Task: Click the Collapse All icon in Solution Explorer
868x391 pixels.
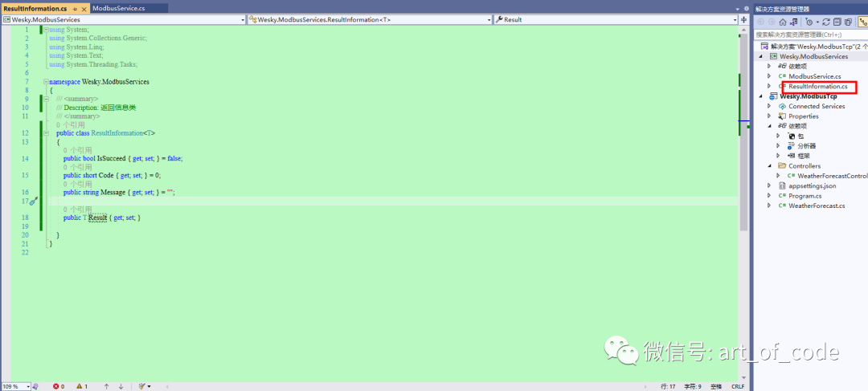Action: [837, 22]
